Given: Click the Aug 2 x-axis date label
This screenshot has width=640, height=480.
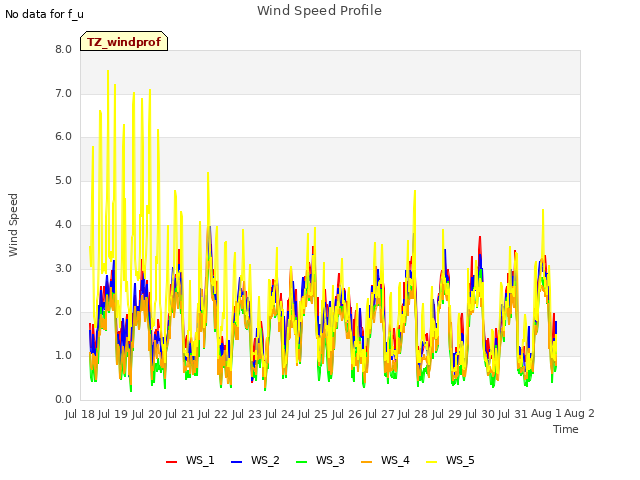Looking at the screenshot, I should (x=579, y=413).
